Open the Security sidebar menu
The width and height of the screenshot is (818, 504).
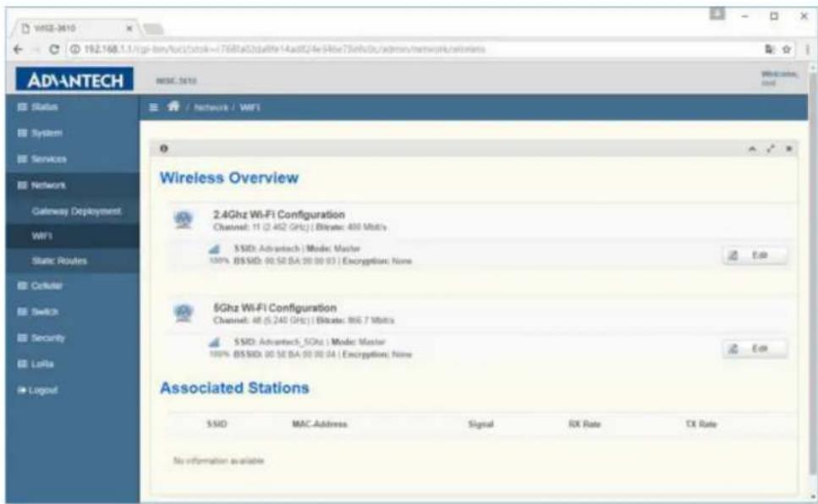tap(48, 338)
